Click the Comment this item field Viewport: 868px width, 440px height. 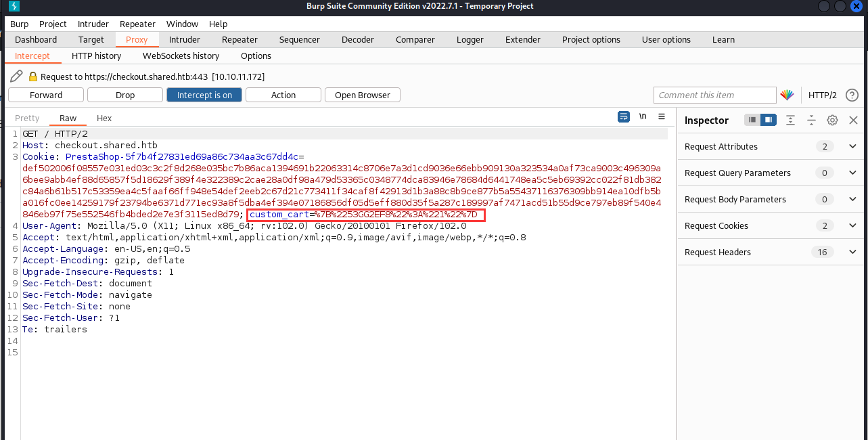click(x=714, y=95)
